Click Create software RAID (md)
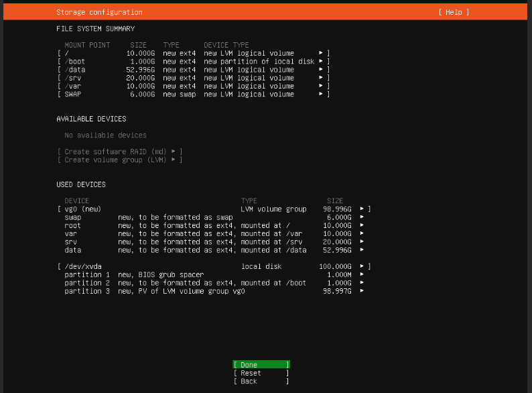The image size is (532, 393). click(x=120, y=152)
